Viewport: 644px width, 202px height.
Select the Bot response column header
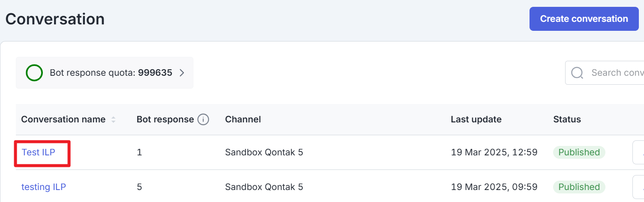[165, 119]
